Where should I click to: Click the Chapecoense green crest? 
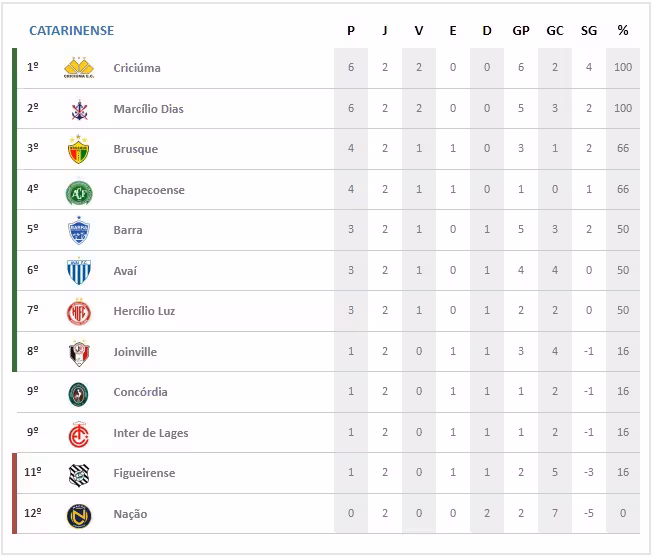pyautogui.click(x=78, y=190)
